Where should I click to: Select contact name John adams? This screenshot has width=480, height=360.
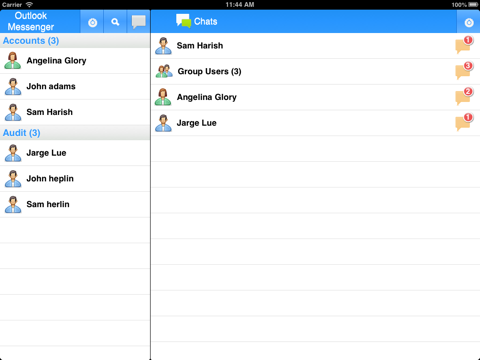(x=51, y=86)
